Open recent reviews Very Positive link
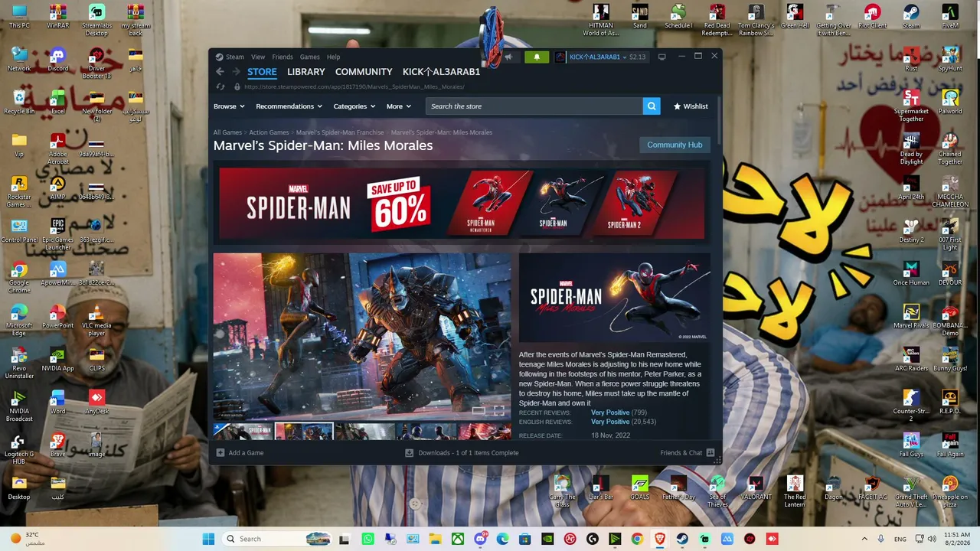Viewport: 980px width, 551px height. [x=610, y=412]
